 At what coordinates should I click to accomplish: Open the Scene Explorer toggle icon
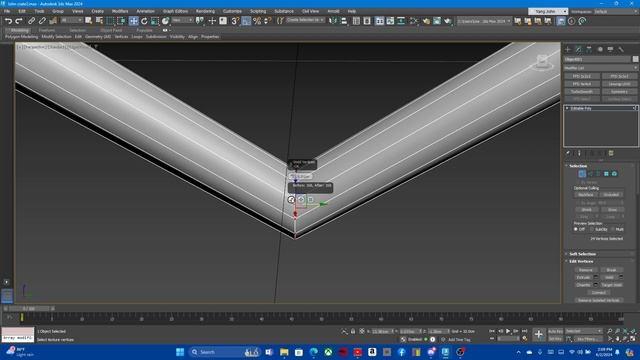356,21
